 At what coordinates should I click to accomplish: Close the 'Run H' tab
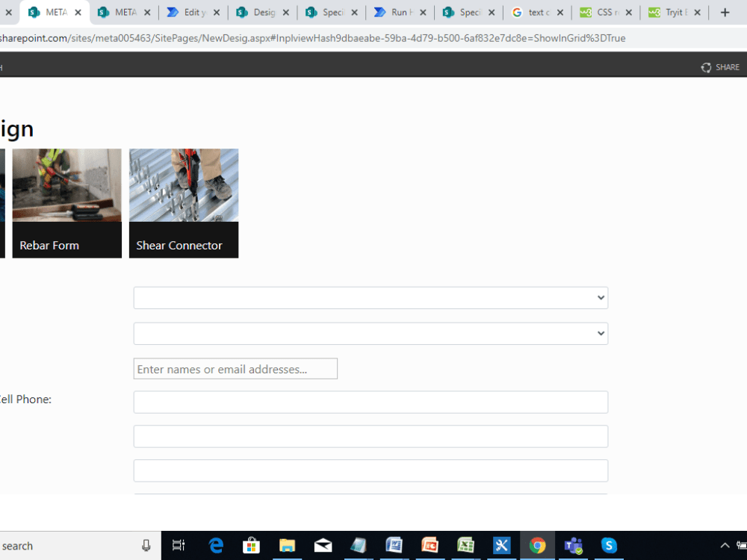(423, 13)
